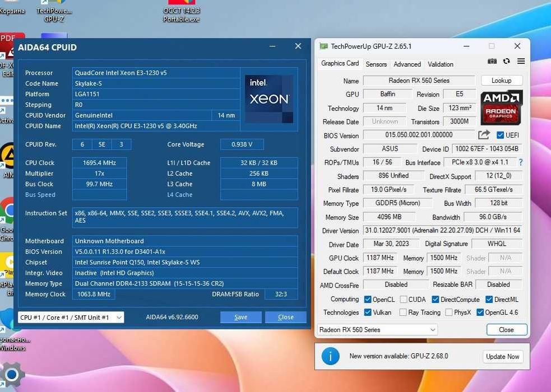Click the Multiplier value 17x
Image resolution: width=551 pixels, height=392 pixels.
point(99,174)
